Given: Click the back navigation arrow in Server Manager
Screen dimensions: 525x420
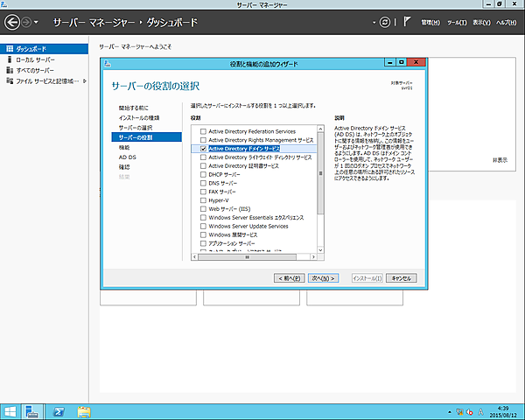Looking at the screenshot, I should pyautogui.click(x=12, y=20).
